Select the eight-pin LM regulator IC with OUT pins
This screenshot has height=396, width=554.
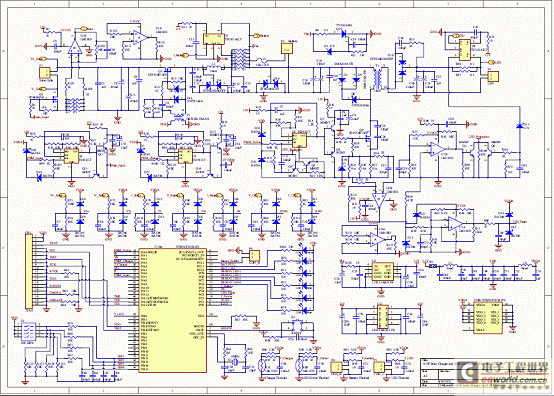tap(383, 271)
